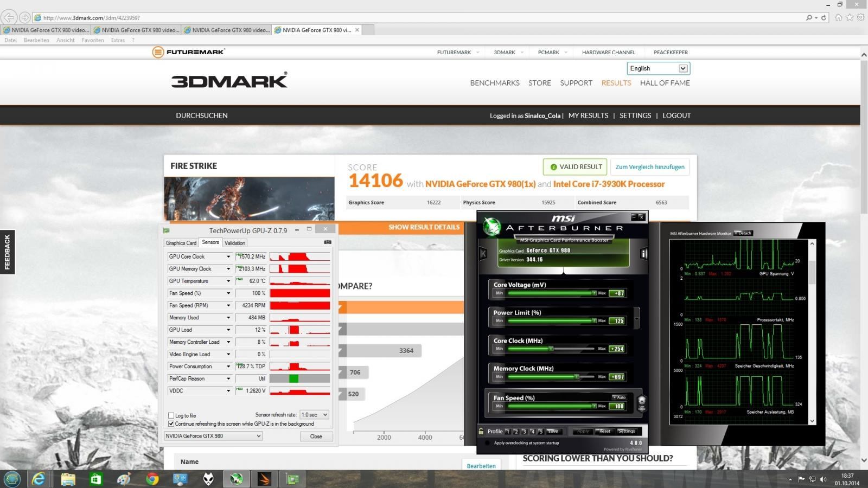
Task: Expand VDDC sensor dropdown
Action: (x=228, y=391)
